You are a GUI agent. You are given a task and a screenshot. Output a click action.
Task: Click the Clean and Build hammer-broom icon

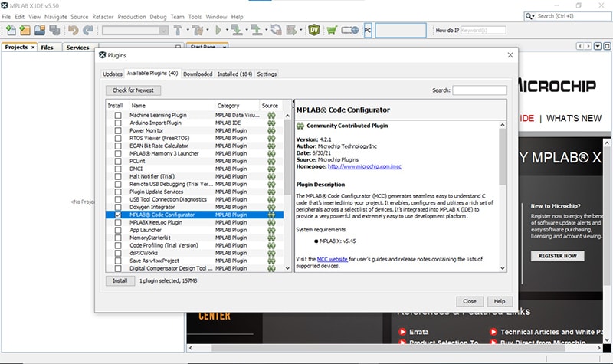click(198, 30)
